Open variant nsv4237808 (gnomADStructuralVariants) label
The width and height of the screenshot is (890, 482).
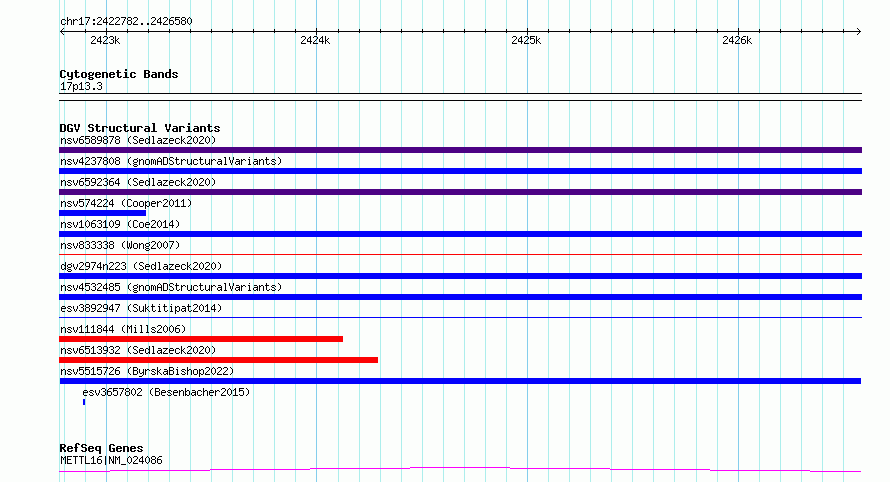171,161
